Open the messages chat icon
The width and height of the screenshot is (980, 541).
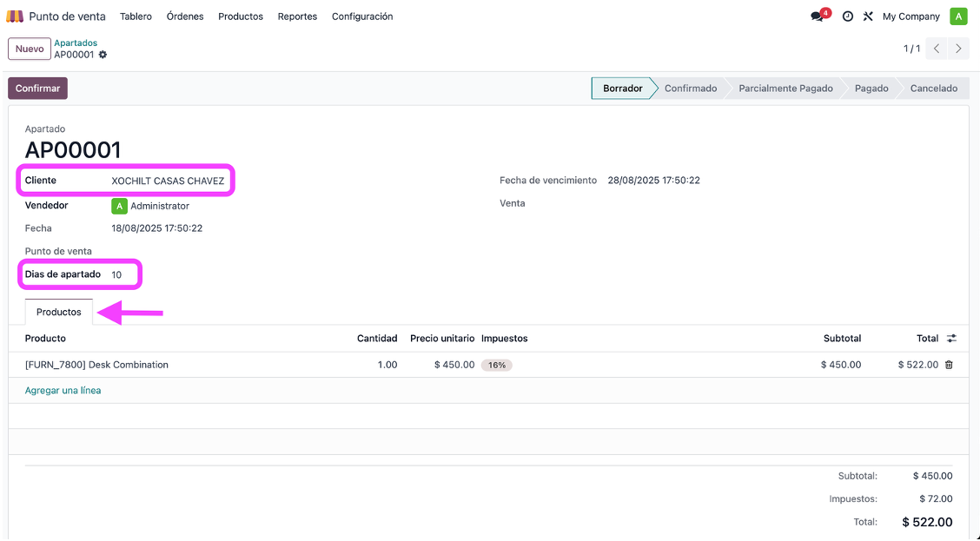[817, 16]
